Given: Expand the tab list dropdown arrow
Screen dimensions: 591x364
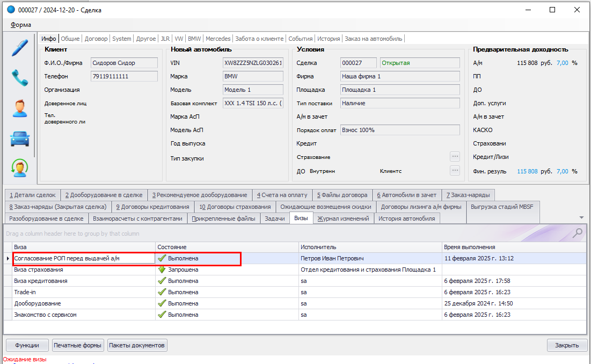Looking at the screenshot, I should tap(581, 217).
